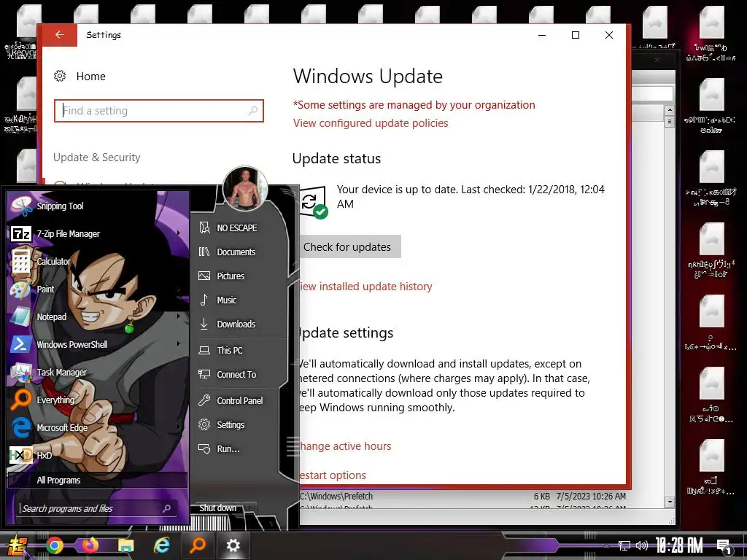The height and width of the screenshot is (560, 747).
Task: Open network status tray icon
Action: tap(624, 545)
